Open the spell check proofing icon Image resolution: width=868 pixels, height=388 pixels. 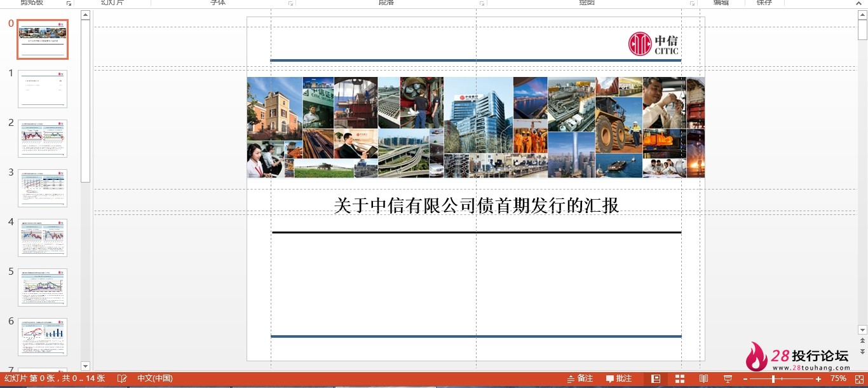coord(122,378)
